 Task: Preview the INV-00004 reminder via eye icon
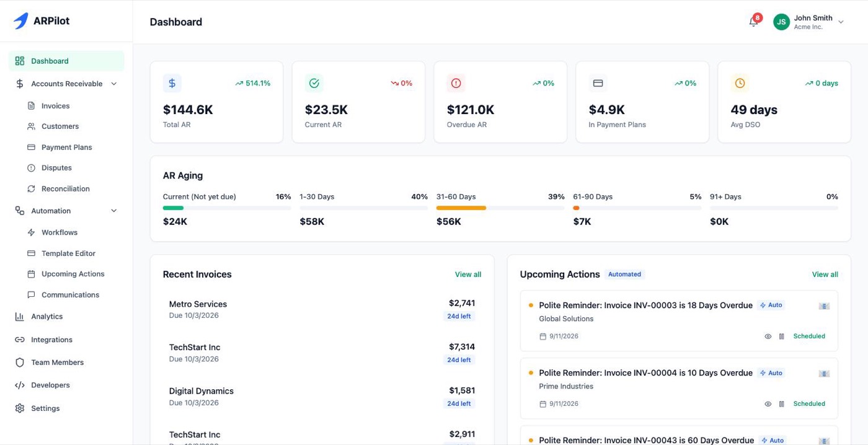coord(768,404)
